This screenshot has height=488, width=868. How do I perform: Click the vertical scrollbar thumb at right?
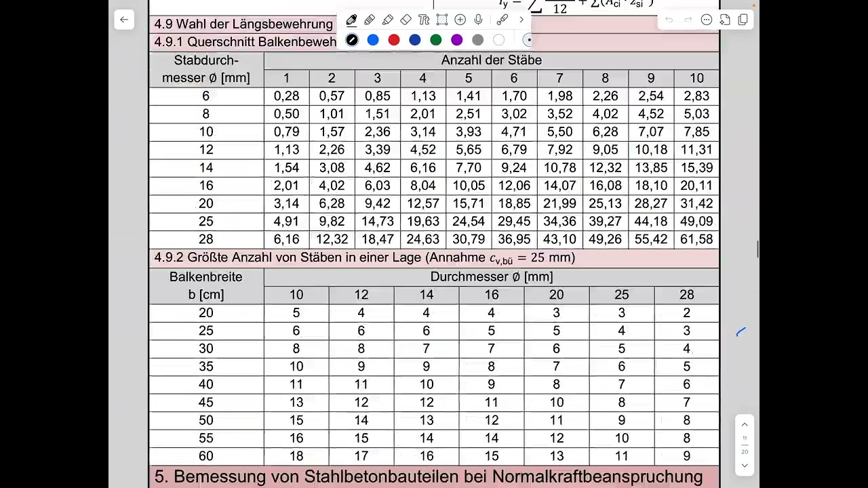point(757,249)
